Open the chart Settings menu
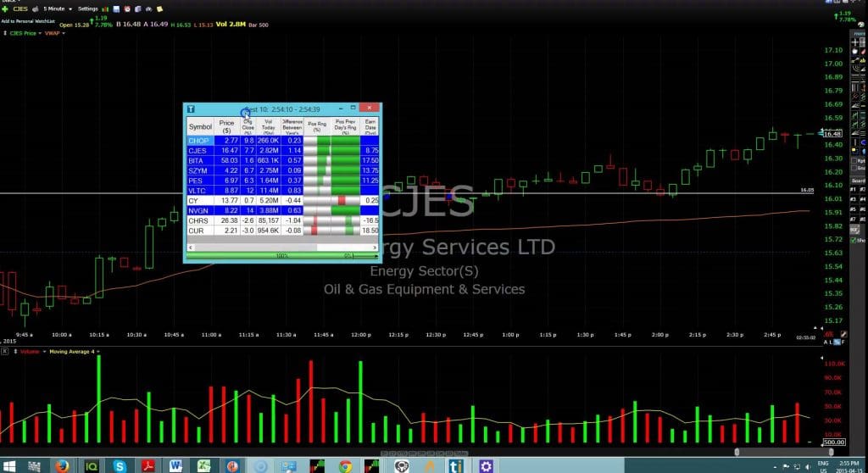The width and height of the screenshot is (868, 473). 87,8
